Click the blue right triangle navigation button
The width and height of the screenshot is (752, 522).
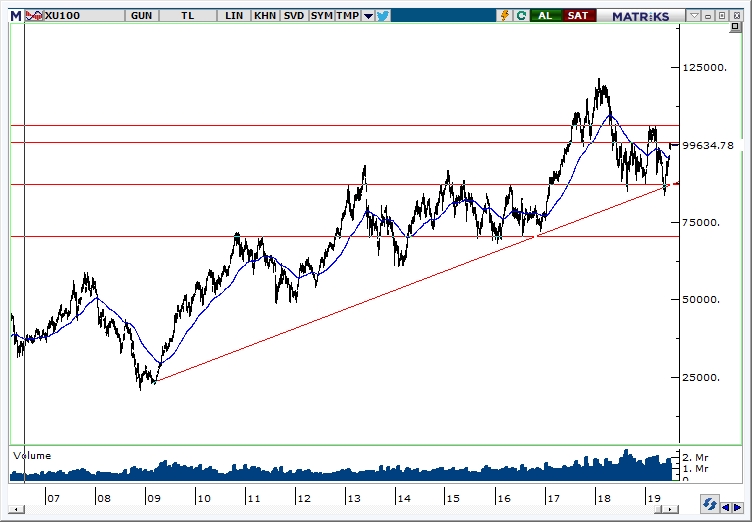click(x=736, y=507)
